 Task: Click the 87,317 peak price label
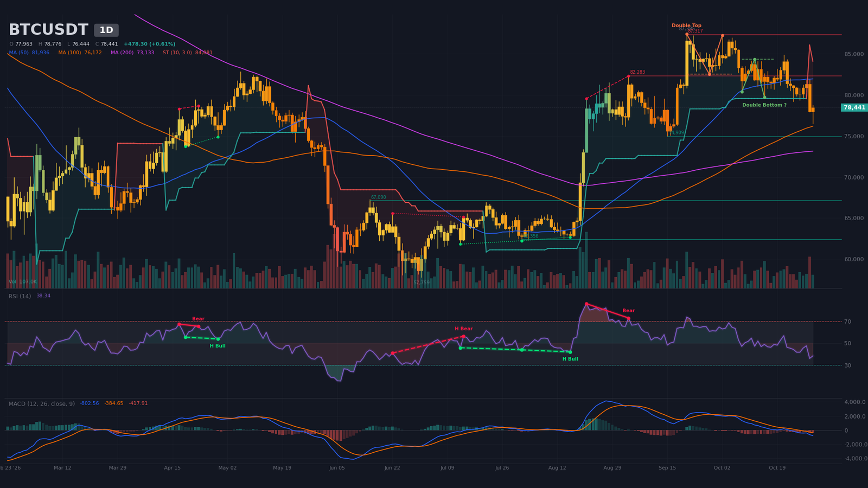695,31
